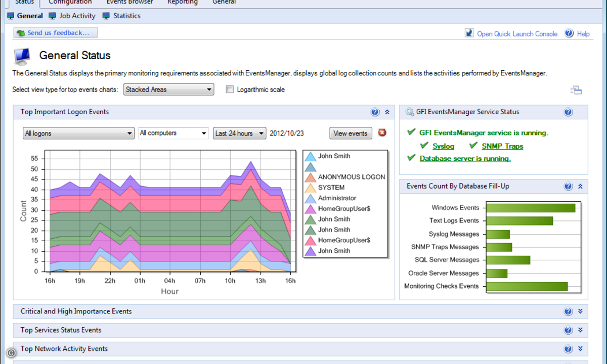Expand the Top Network Activity Events panel
The width and height of the screenshot is (607, 364).
point(580,349)
